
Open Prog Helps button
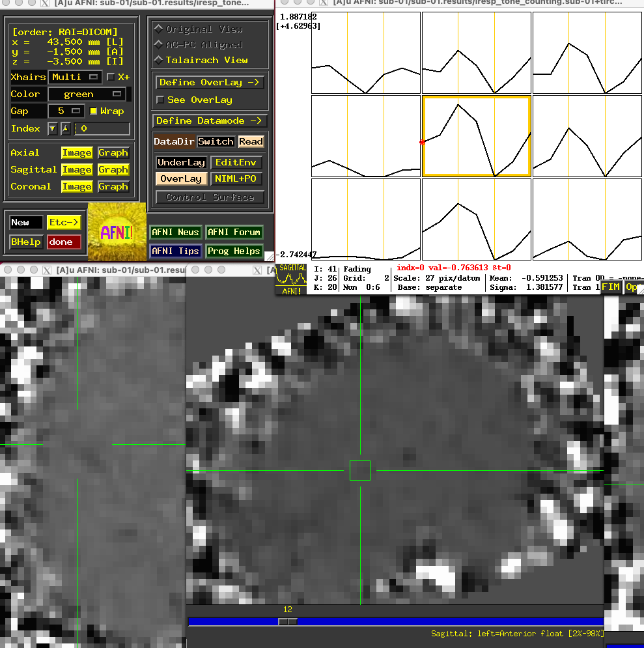[x=234, y=251]
